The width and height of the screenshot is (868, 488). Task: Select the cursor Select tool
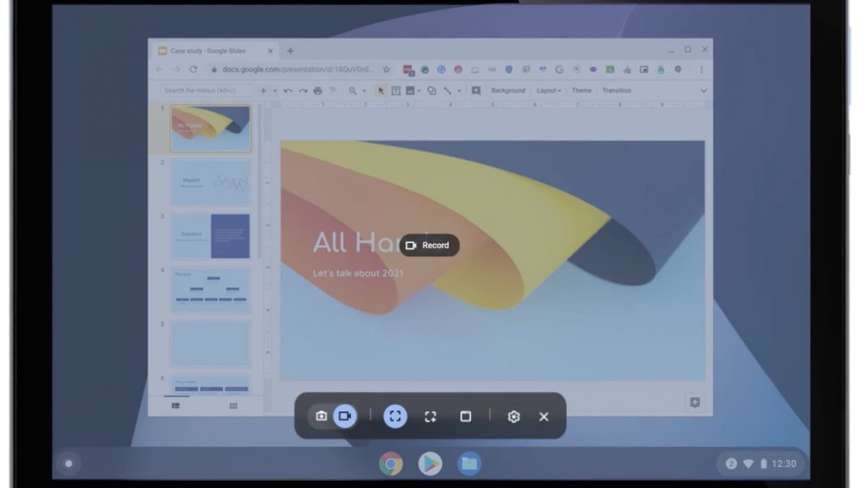382,90
